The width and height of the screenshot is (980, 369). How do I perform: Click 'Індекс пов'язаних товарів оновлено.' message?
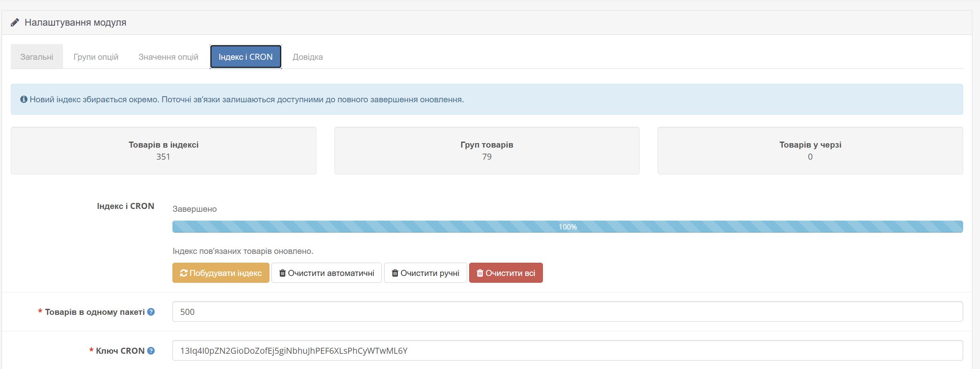point(243,251)
